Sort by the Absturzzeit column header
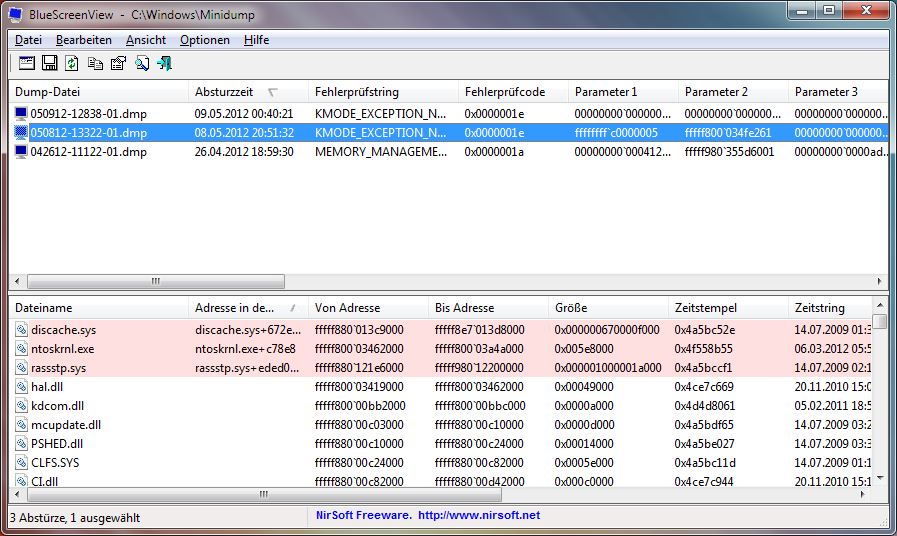897x536 pixels. [x=248, y=92]
